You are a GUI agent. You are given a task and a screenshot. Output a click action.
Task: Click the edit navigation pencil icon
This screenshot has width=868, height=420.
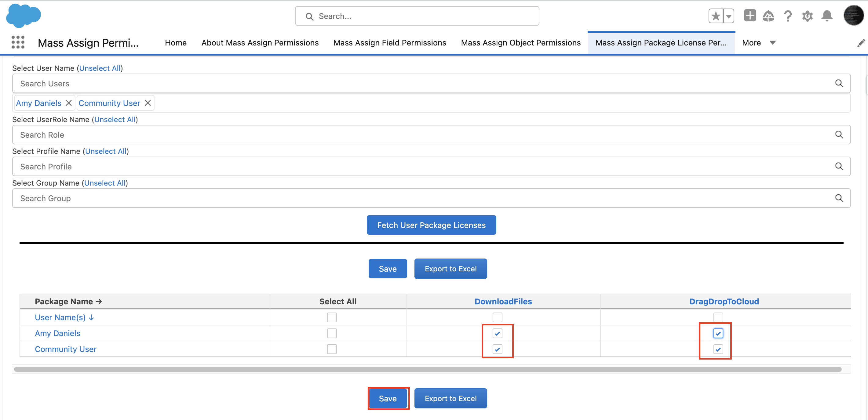pyautogui.click(x=861, y=43)
